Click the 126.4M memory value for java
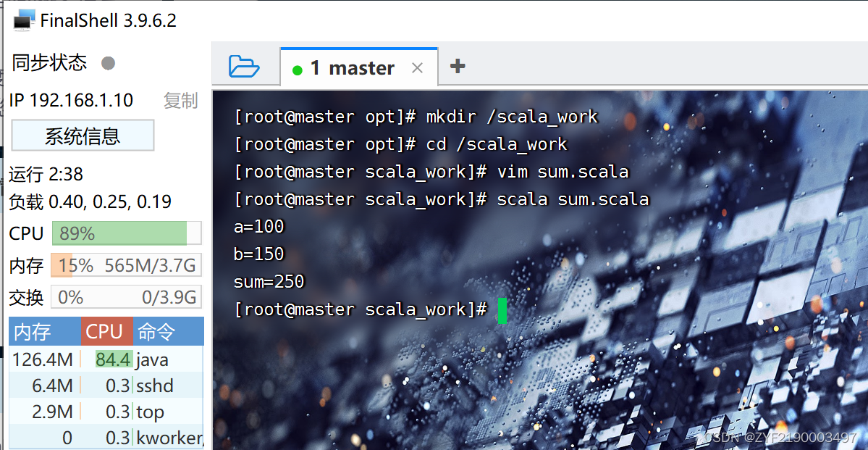868x450 pixels. coord(43,359)
